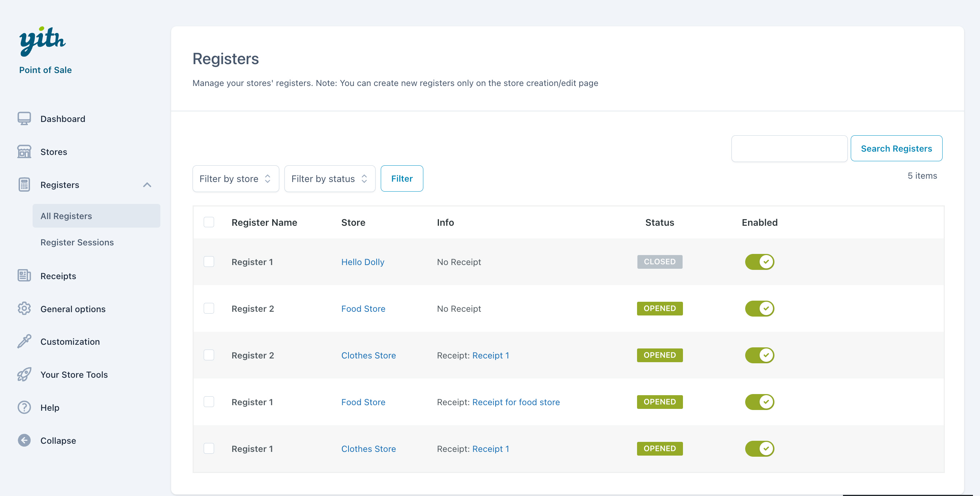Open General options gear icon
This screenshot has width=980, height=496.
click(x=24, y=308)
